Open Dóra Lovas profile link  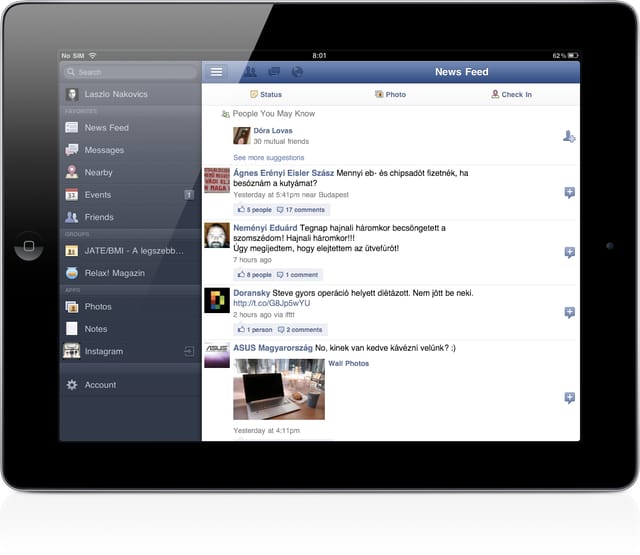273,131
